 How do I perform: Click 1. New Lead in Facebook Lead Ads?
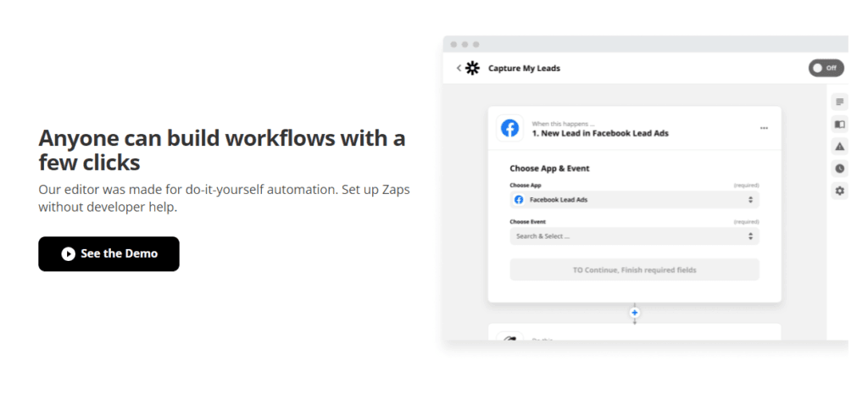point(600,133)
